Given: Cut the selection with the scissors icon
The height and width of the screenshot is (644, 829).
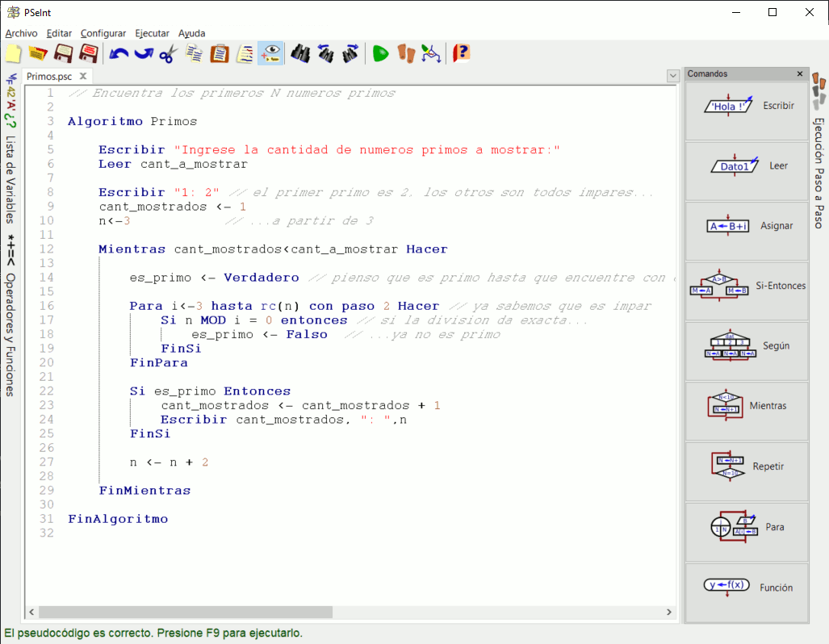Looking at the screenshot, I should (x=168, y=53).
